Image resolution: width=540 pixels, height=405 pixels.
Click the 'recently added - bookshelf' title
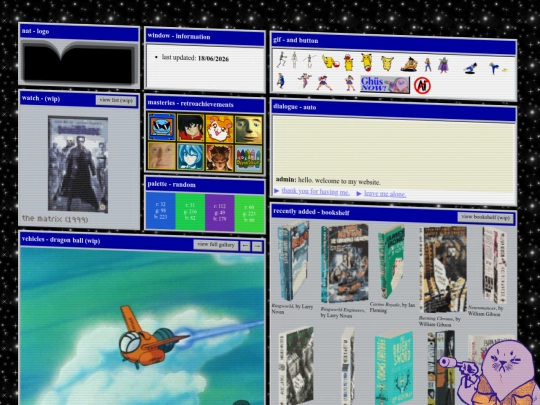click(x=311, y=212)
